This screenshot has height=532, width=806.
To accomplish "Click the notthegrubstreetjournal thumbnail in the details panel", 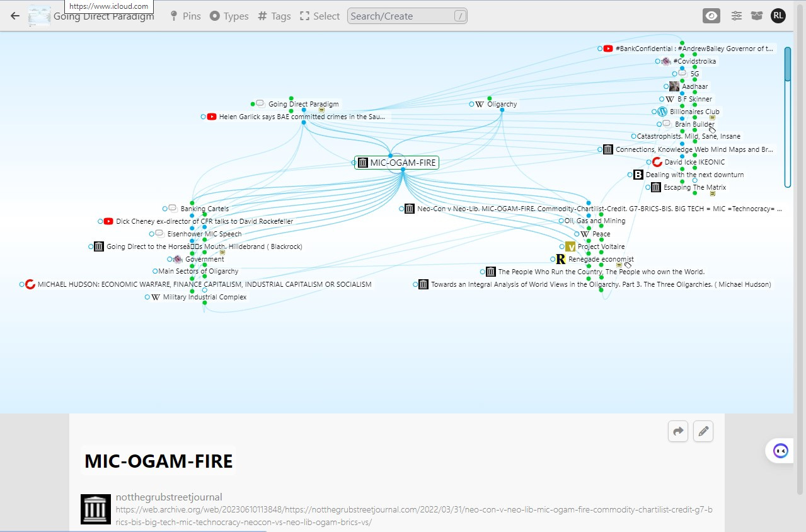I will (x=96, y=509).
